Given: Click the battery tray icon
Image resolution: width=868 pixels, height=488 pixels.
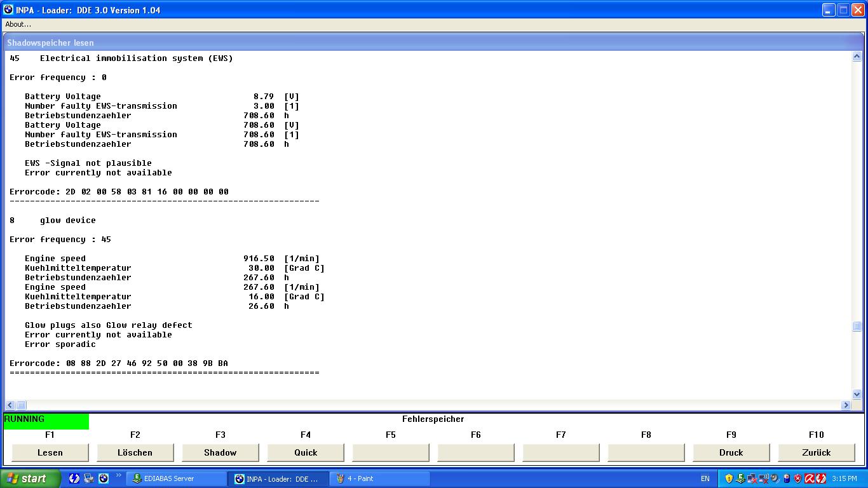Looking at the screenshot, I should pos(787,478).
